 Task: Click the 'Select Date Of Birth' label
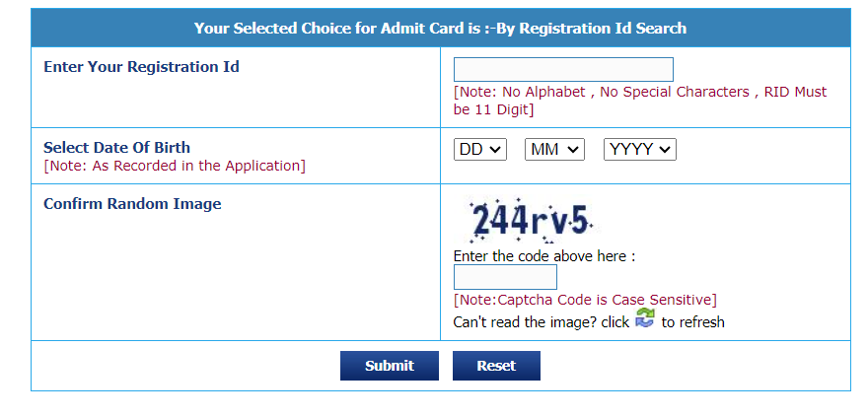116,148
